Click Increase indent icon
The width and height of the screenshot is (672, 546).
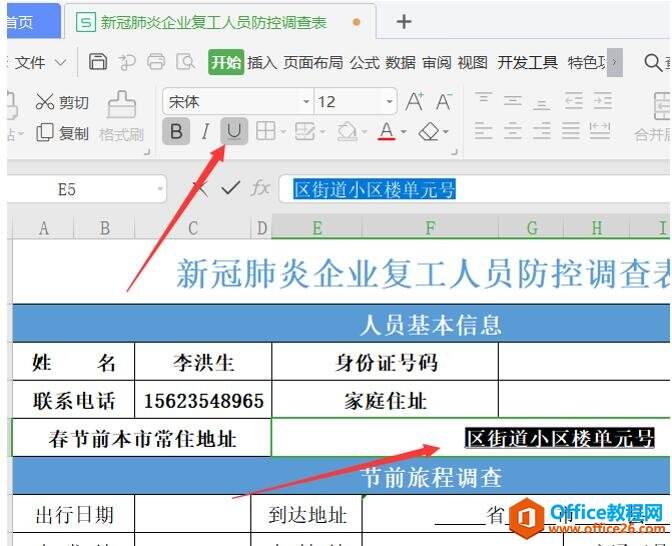[x=603, y=101]
